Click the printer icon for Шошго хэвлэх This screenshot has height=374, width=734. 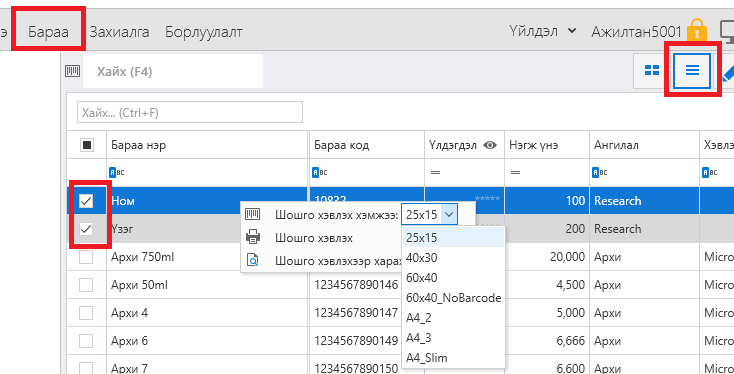(253, 237)
